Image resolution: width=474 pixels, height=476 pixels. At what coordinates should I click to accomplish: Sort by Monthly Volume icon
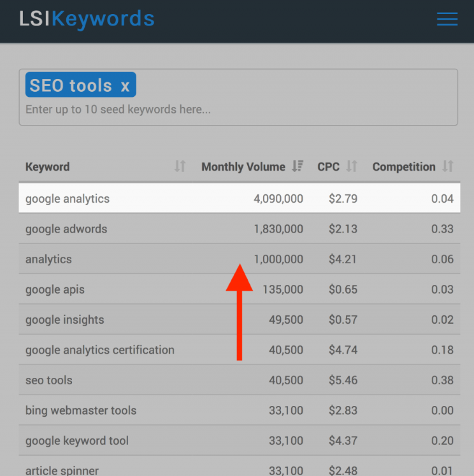tap(298, 166)
